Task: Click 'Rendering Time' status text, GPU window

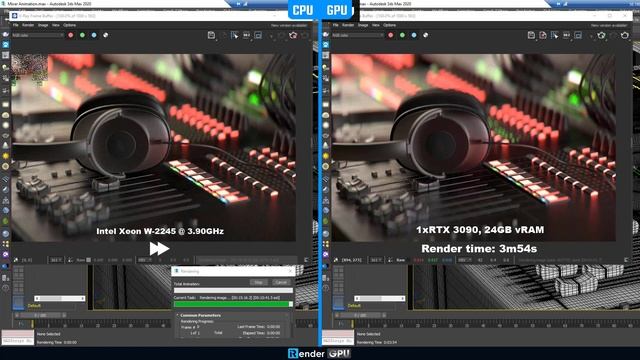Action: coord(377,342)
